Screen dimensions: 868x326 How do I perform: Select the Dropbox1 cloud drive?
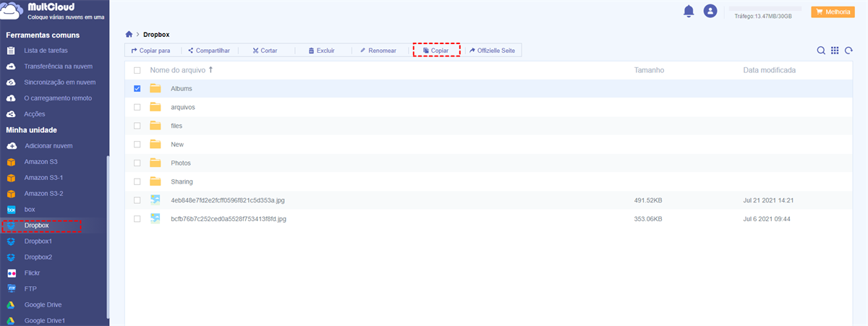[x=38, y=241]
